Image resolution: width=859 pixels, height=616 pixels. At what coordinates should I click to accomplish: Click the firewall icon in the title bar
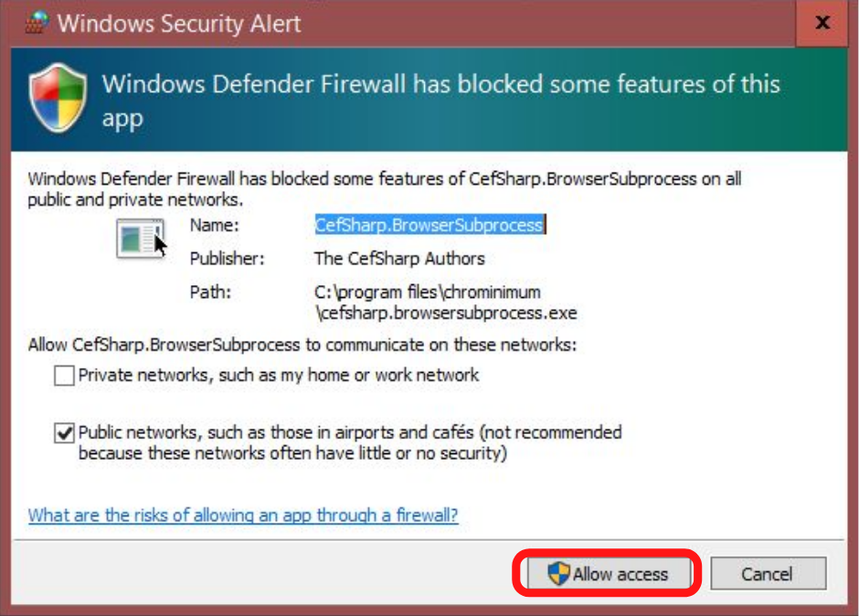(x=35, y=22)
